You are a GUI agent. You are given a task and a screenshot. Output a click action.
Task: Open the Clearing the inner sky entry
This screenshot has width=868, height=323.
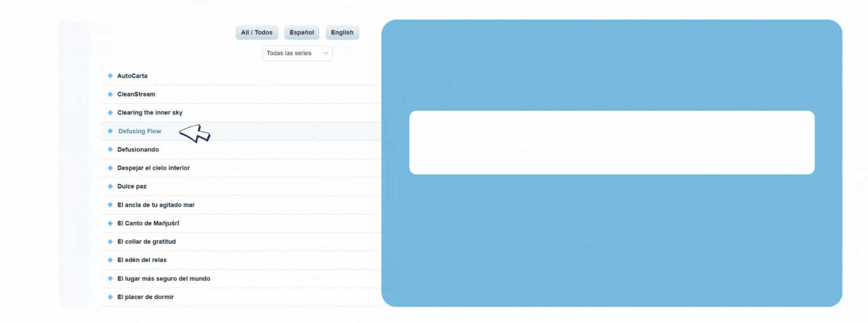point(150,113)
